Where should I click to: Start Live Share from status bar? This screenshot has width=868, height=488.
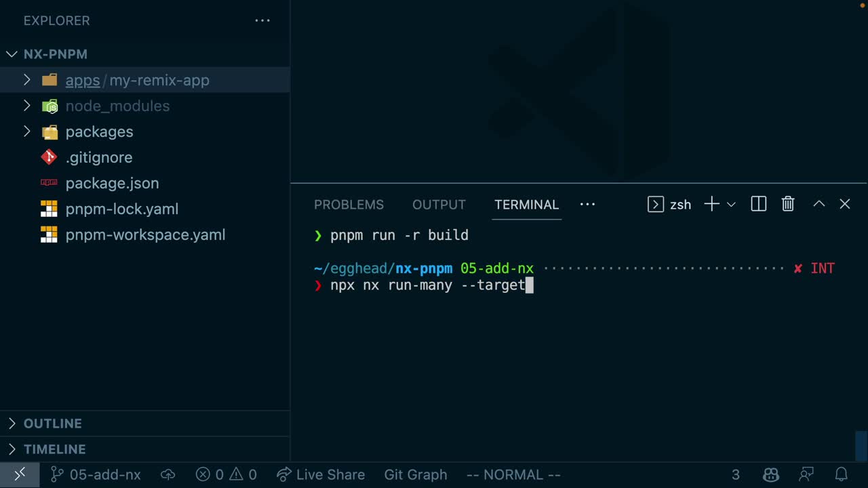click(x=321, y=474)
